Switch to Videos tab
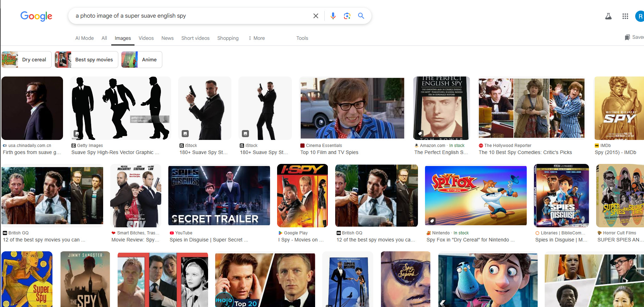The height and width of the screenshot is (307, 644). tap(146, 38)
